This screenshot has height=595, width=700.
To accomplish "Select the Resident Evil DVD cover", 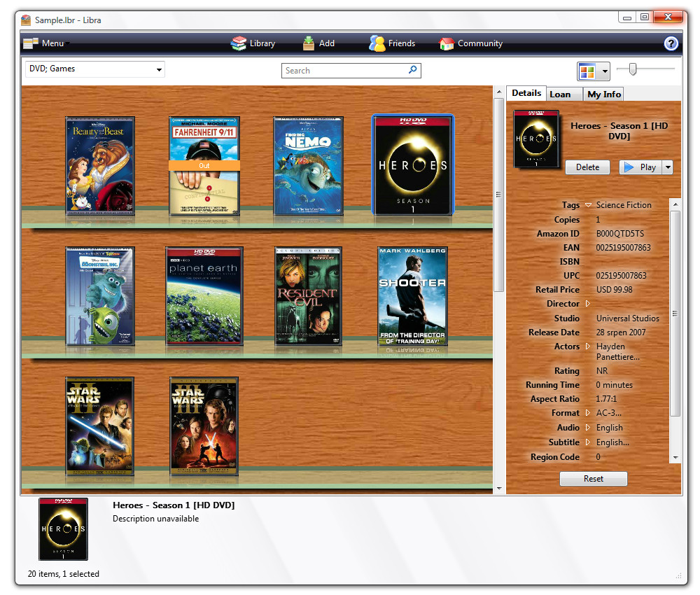I will pyautogui.click(x=308, y=296).
